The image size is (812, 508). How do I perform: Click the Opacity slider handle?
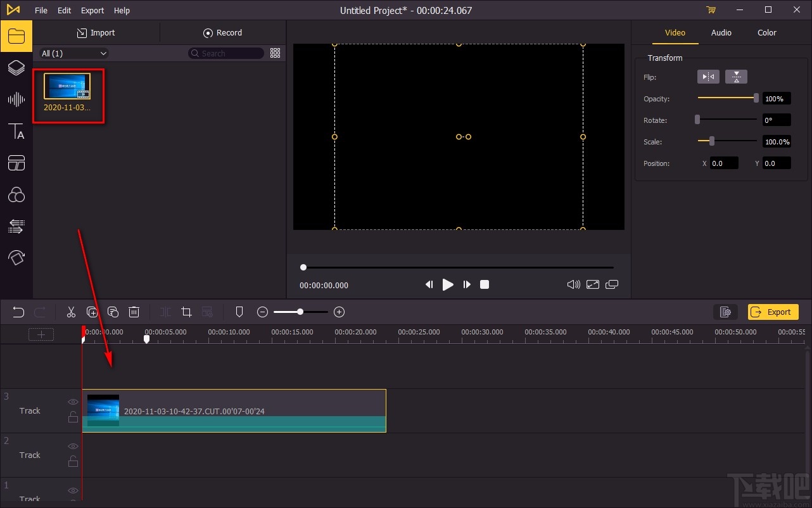(x=756, y=98)
